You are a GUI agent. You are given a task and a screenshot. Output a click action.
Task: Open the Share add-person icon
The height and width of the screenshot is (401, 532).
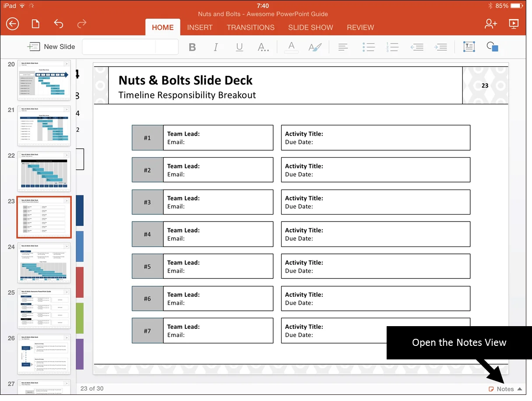pyautogui.click(x=490, y=24)
